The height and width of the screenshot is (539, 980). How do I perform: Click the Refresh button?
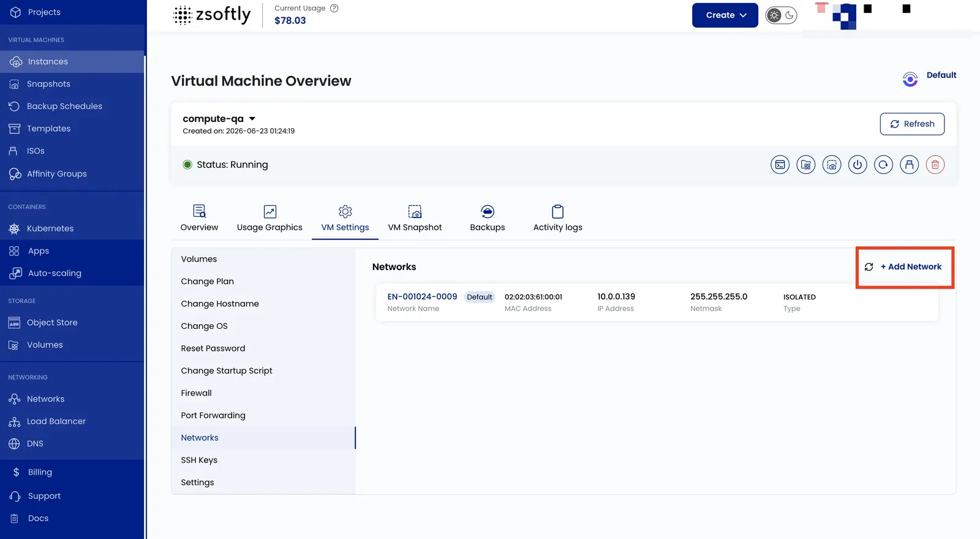pyautogui.click(x=912, y=124)
